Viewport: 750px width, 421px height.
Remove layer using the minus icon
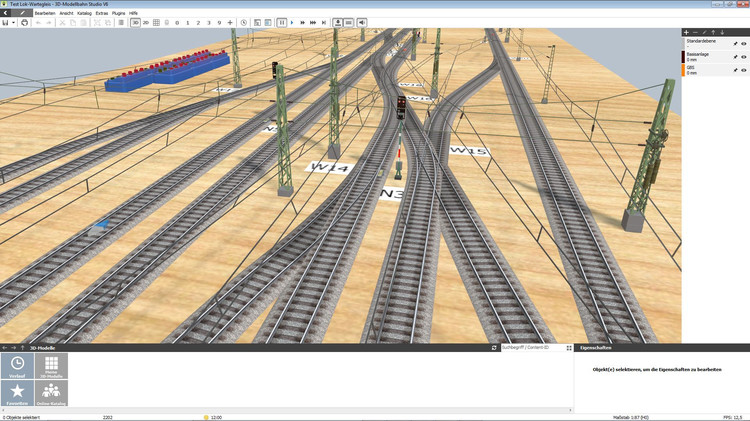[x=695, y=32]
